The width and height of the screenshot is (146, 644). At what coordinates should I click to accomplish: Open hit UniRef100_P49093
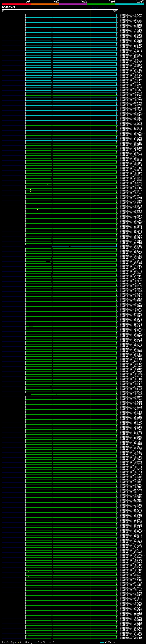click(x=131, y=30)
